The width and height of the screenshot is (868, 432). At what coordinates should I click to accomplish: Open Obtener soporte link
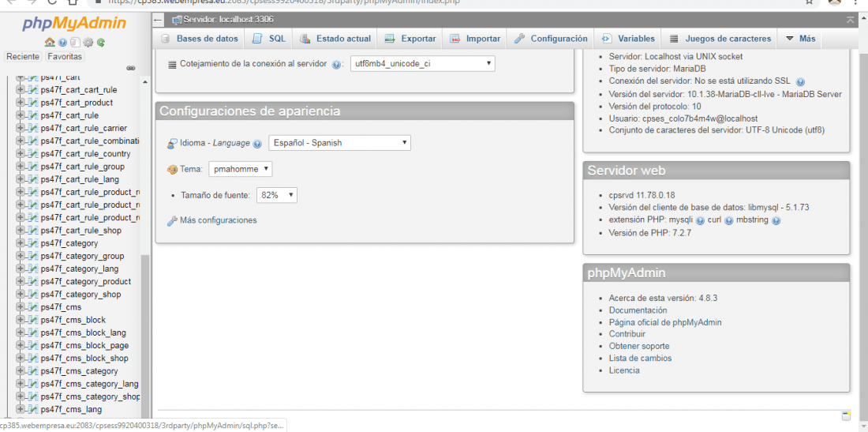click(639, 346)
